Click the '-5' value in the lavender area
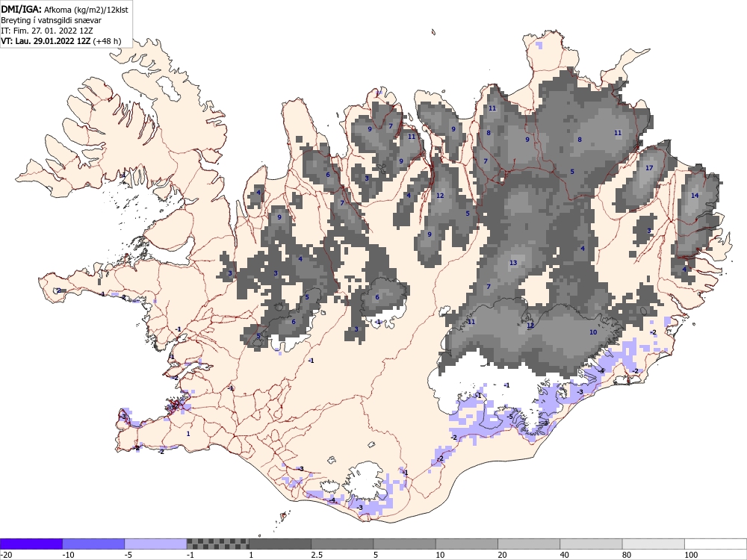 [509, 417]
